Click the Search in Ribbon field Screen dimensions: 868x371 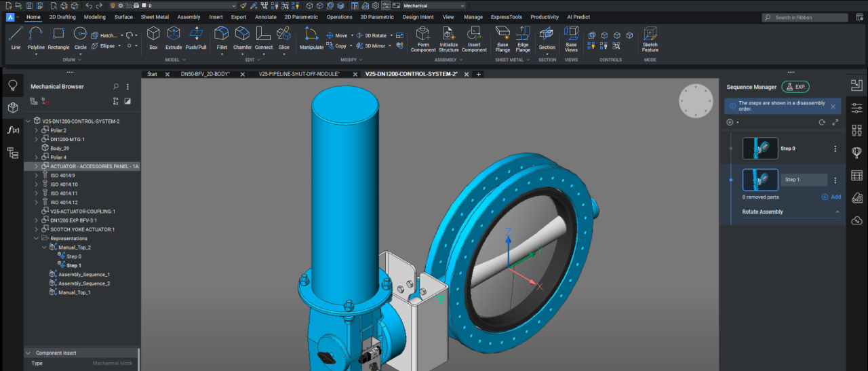pyautogui.click(x=804, y=18)
